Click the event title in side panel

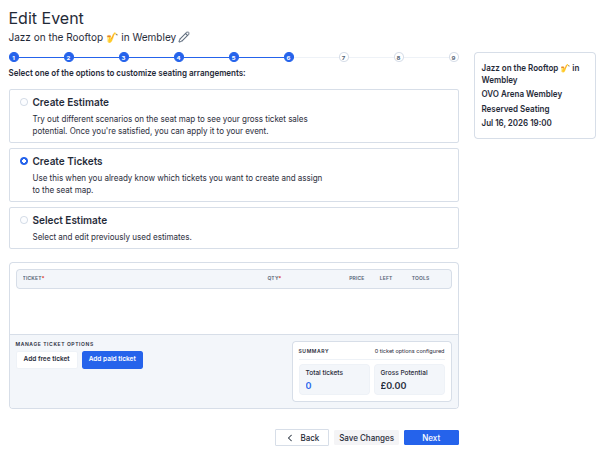pyautogui.click(x=530, y=74)
